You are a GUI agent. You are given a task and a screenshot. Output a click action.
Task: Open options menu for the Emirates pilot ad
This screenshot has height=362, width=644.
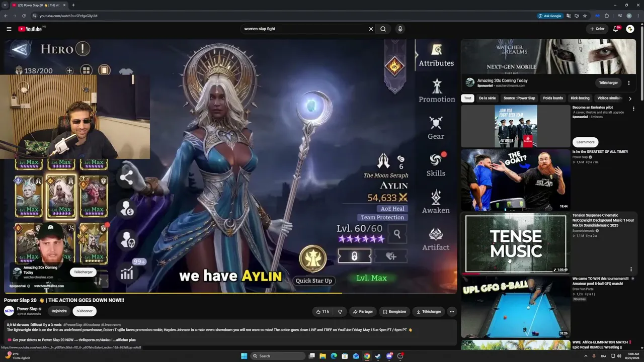pyautogui.click(x=633, y=109)
